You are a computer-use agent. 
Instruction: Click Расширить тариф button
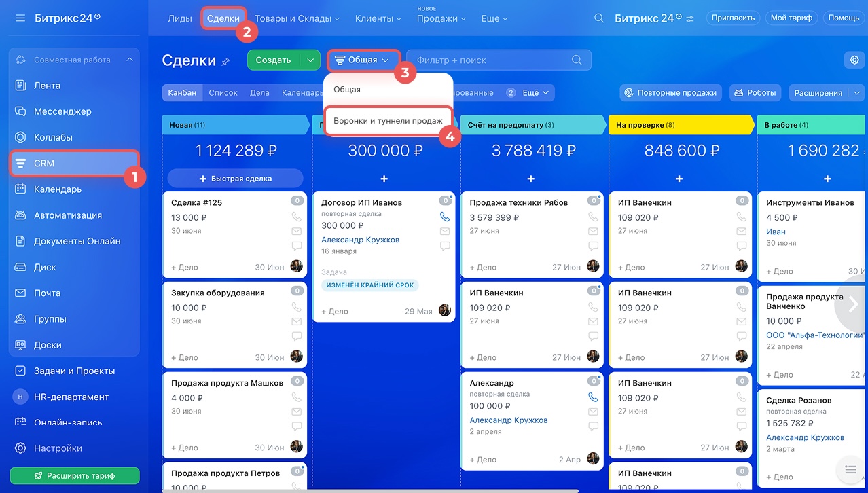[74, 476]
